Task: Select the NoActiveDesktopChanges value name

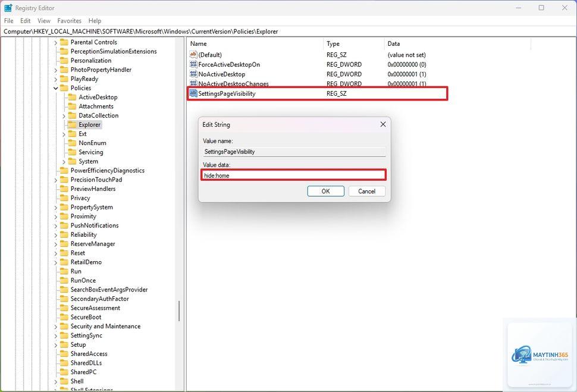Action: pos(233,84)
